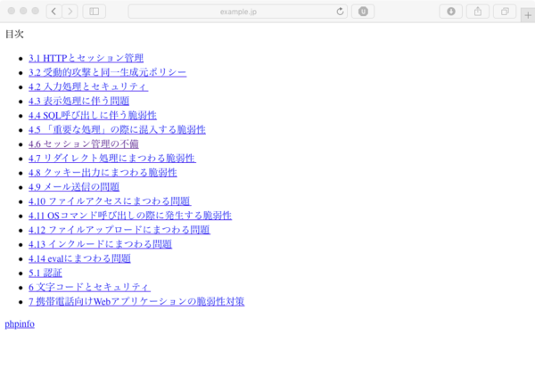
Task: Minimize the Safari window
Action: (x=23, y=11)
